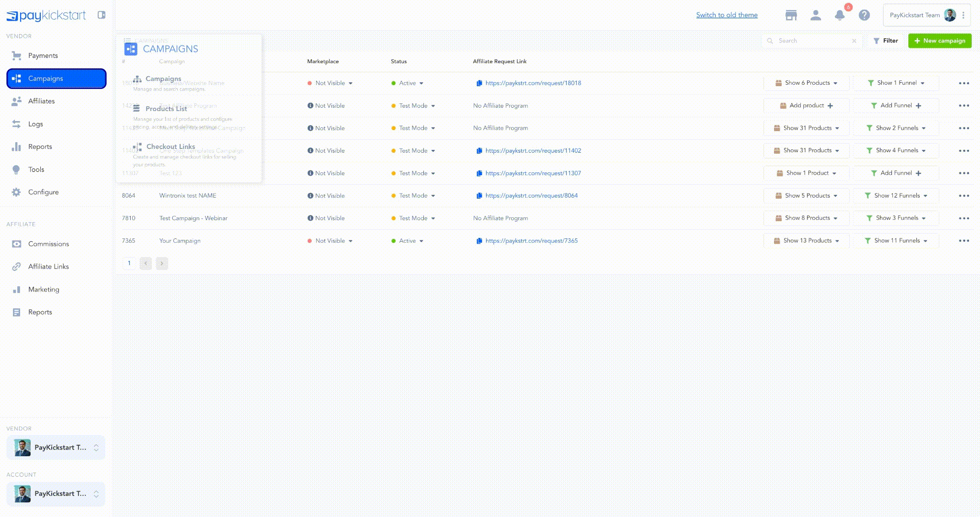The width and height of the screenshot is (980, 517).
Task: Click the sidebar collapse icon beside logo
Action: [x=101, y=15]
